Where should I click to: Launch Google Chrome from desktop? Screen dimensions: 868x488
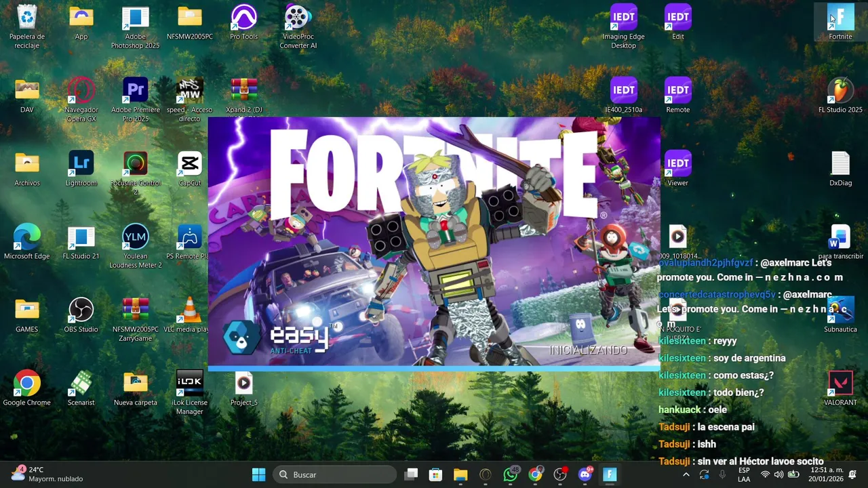27,388
